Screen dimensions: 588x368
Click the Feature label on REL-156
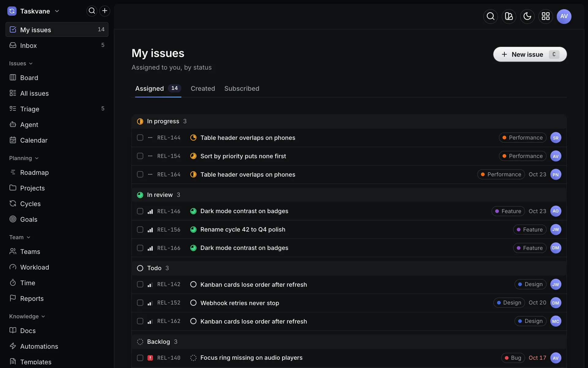click(530, 230)
